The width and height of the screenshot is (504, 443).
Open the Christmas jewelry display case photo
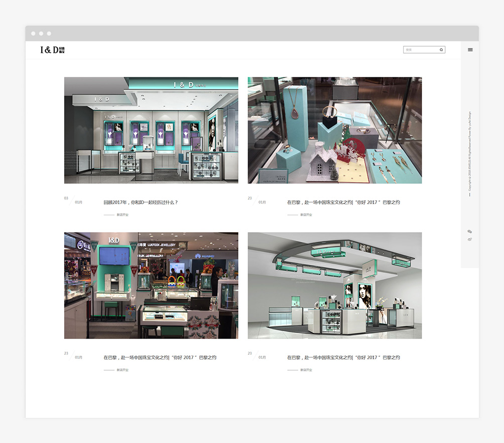click(334, 130)
